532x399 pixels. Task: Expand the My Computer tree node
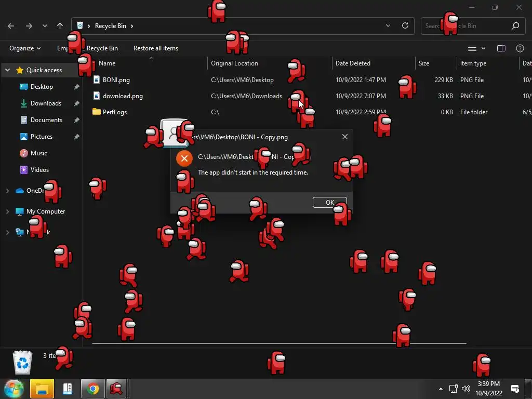(x=7, y=211)
